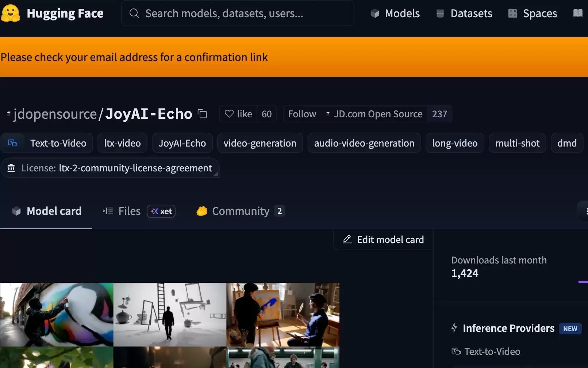Click the JD.com Open Source avatar icon
Screen dimensions: 588x368
tap(328, 114)
